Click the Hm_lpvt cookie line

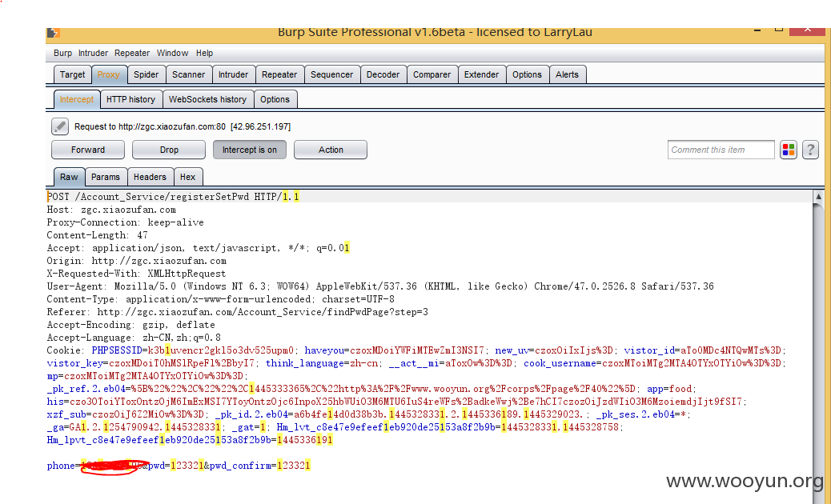point(190,440)
